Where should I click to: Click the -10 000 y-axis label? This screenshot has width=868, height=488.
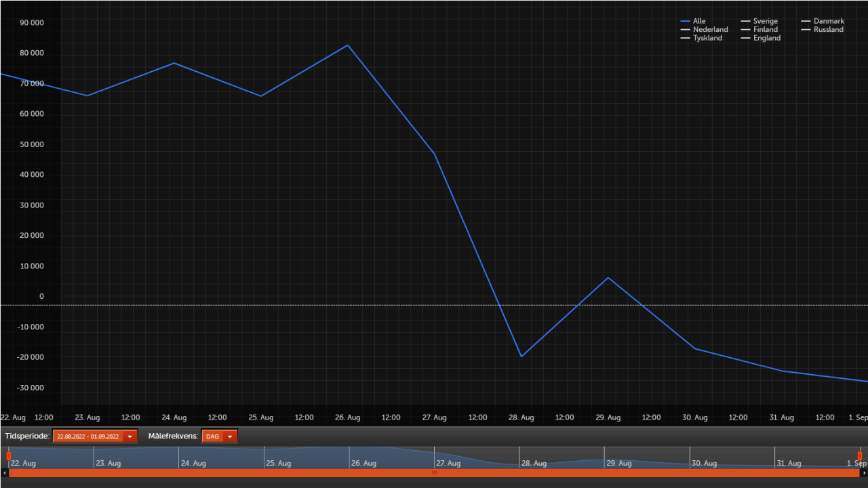click(31, 327)
